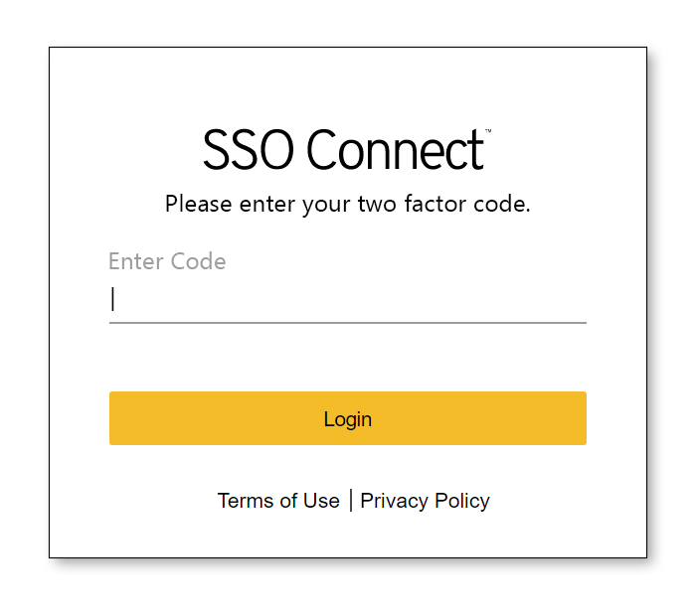Click the 'Please enter your two factor code' text

(348, 204)
